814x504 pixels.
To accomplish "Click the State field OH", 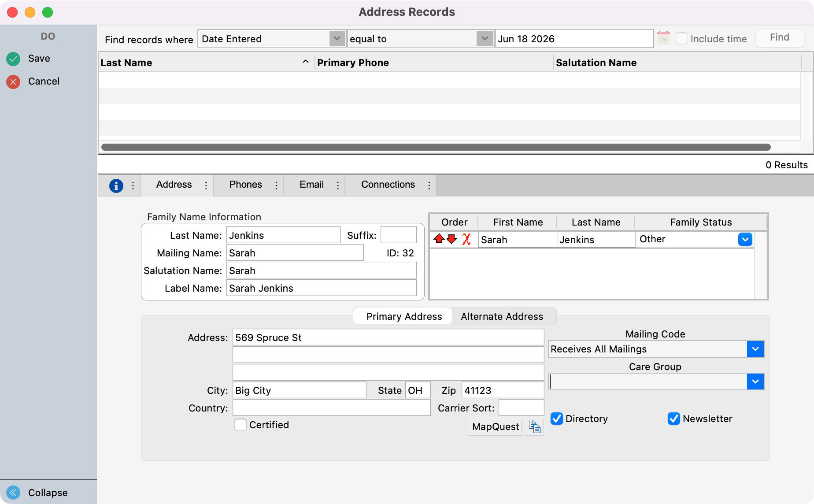I will point(418,390).
